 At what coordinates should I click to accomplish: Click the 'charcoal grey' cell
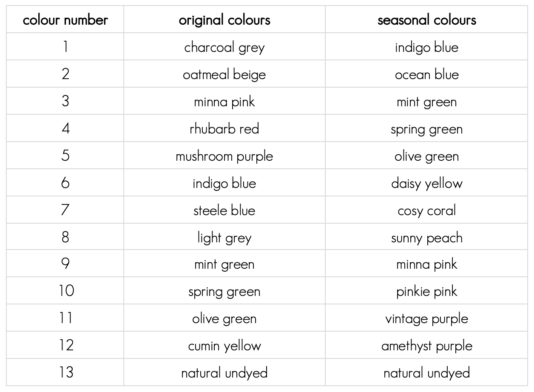click(224, 47)
